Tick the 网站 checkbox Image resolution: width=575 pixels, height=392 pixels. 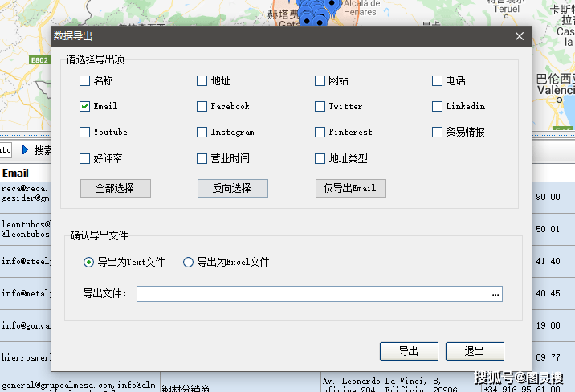(320, 80)
